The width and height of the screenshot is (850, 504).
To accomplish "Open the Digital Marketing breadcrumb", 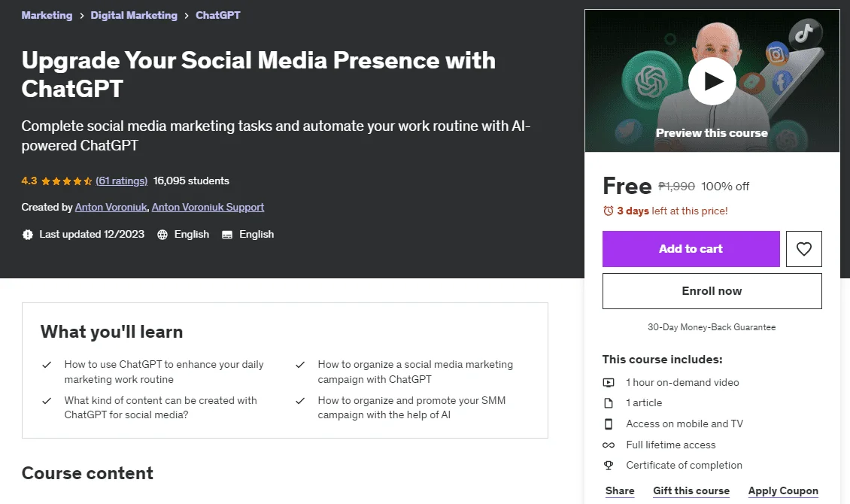I will tap(134, 15).
